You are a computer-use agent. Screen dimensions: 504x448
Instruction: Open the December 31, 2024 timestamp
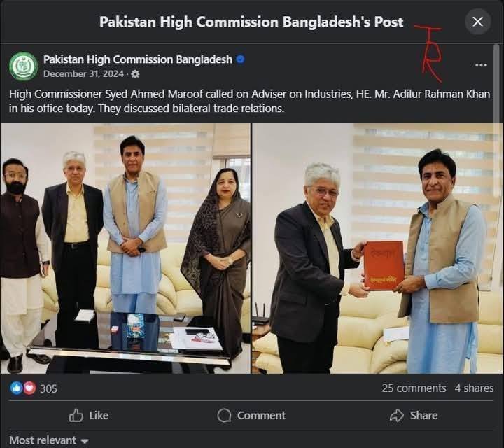[83, 74]
